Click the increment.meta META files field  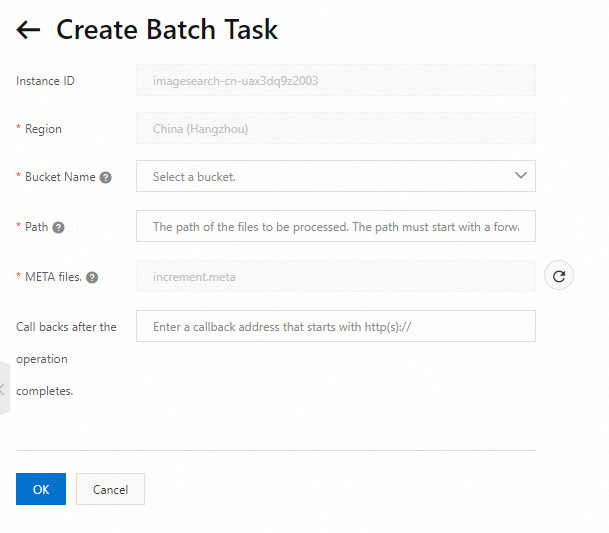pyautogui.click(x=335, y=276)
